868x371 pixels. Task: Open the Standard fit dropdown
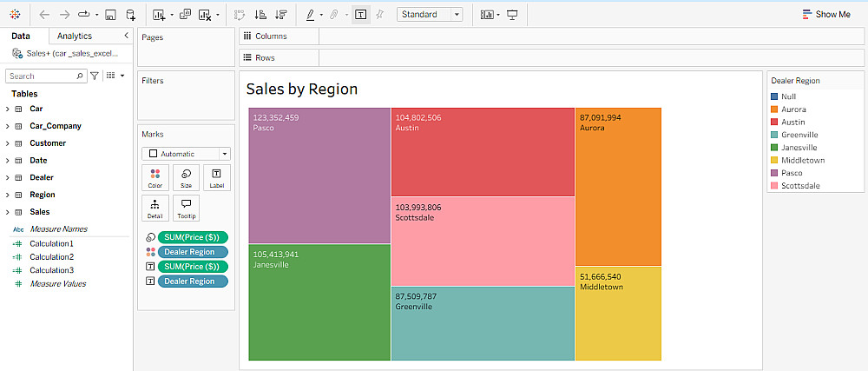[x=431, y=15]
